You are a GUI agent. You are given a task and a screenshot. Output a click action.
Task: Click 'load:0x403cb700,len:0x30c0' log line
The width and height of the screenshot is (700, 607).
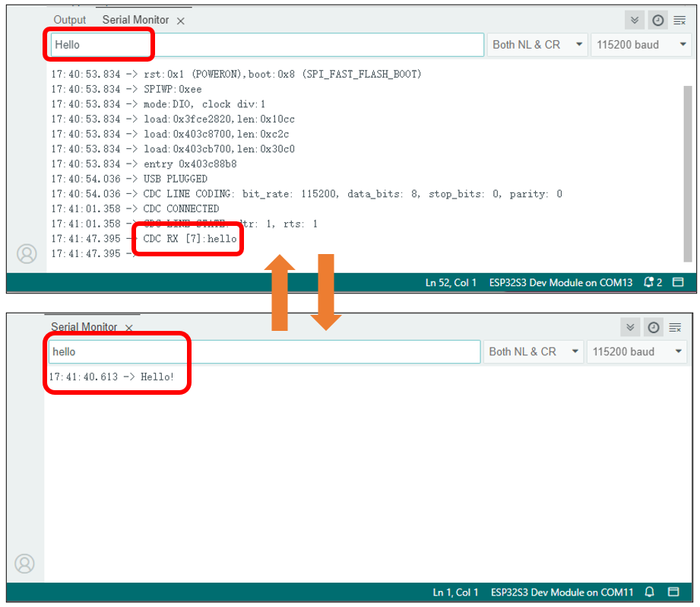(x=173, y=149)
